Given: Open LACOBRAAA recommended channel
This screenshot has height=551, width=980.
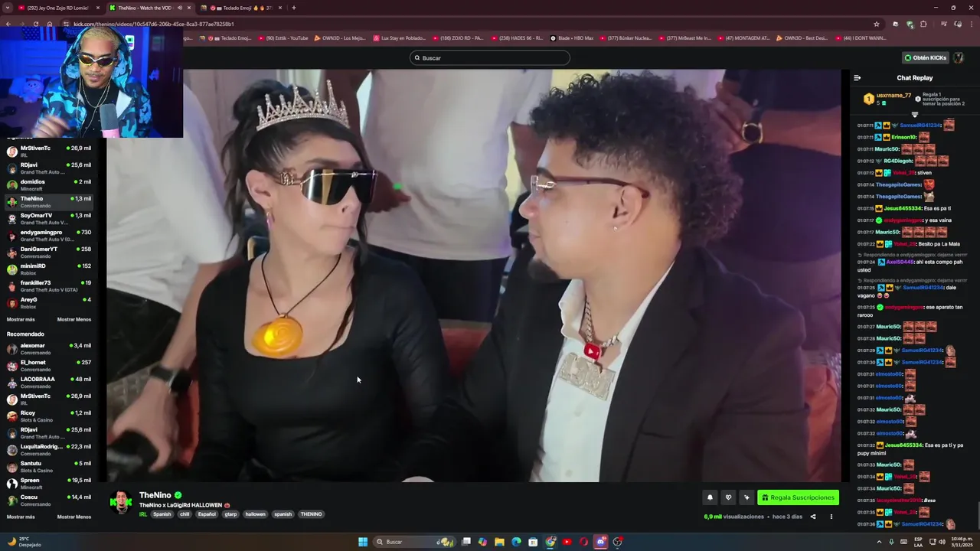Looking at the screenshot, I should click(49, 383).
